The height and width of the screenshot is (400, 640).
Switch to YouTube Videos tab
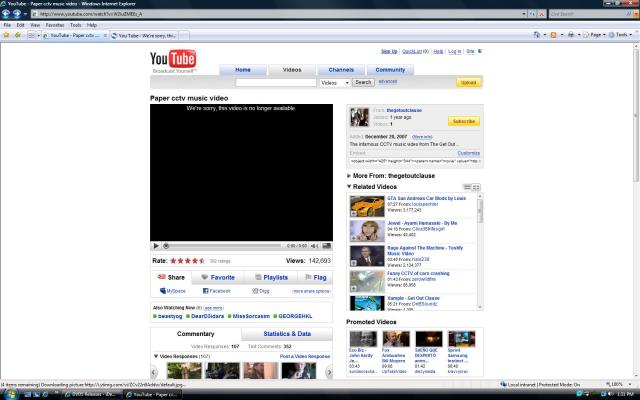(x=292, y=70)
